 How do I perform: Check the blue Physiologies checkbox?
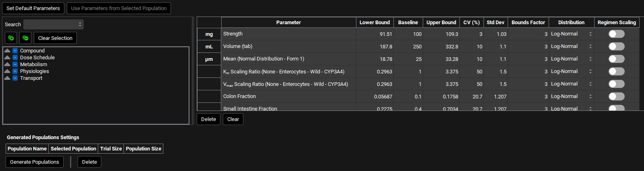[15, 71]
